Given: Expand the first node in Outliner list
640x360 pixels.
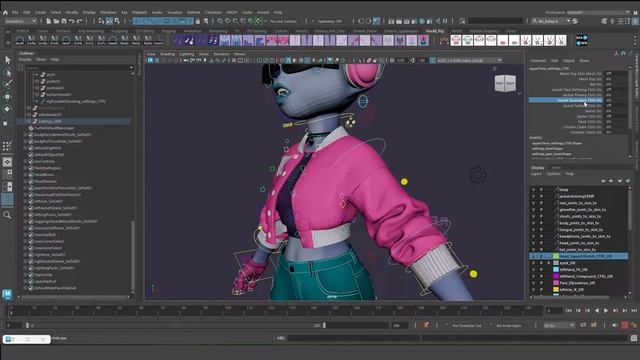Looking at the screenshot, I should 36,75.
